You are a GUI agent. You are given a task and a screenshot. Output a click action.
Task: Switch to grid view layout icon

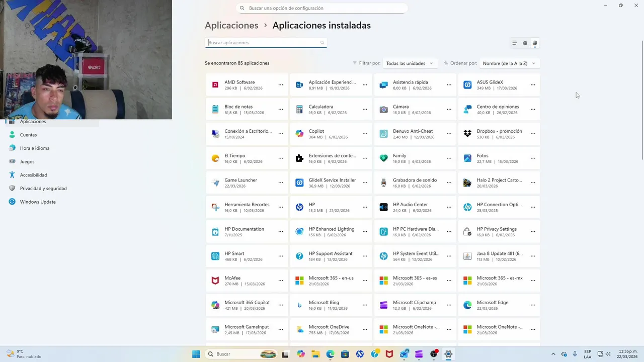(525, 43)
